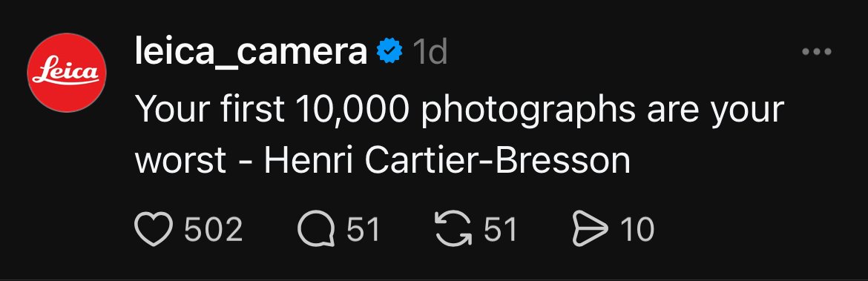Open the three-dot more options menu
The image size is (868, 281).
coord(817,52)
